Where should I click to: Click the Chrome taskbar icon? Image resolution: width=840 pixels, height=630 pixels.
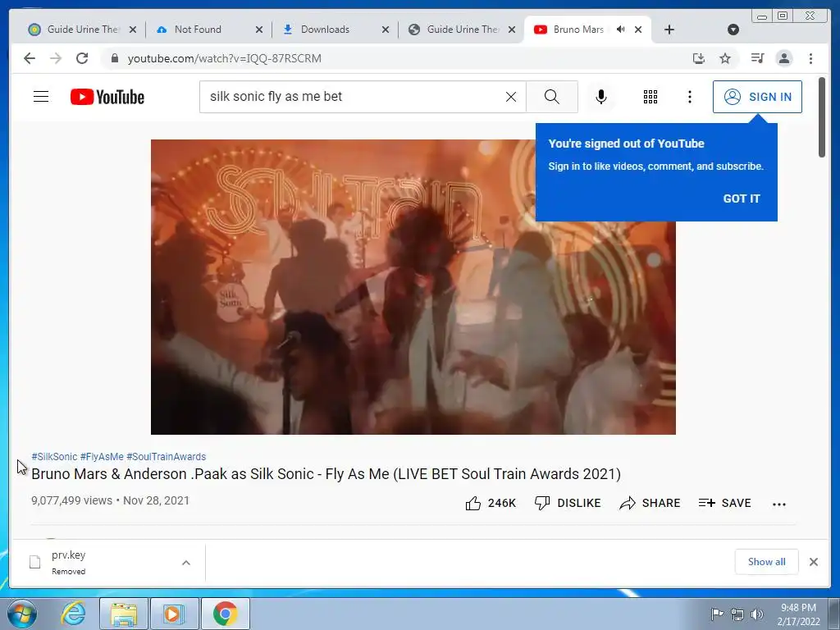(x=225, y=614)
